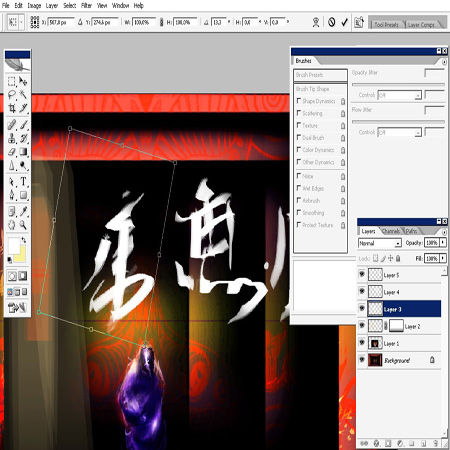Select the Hand tool

click(x=12, y=225)
